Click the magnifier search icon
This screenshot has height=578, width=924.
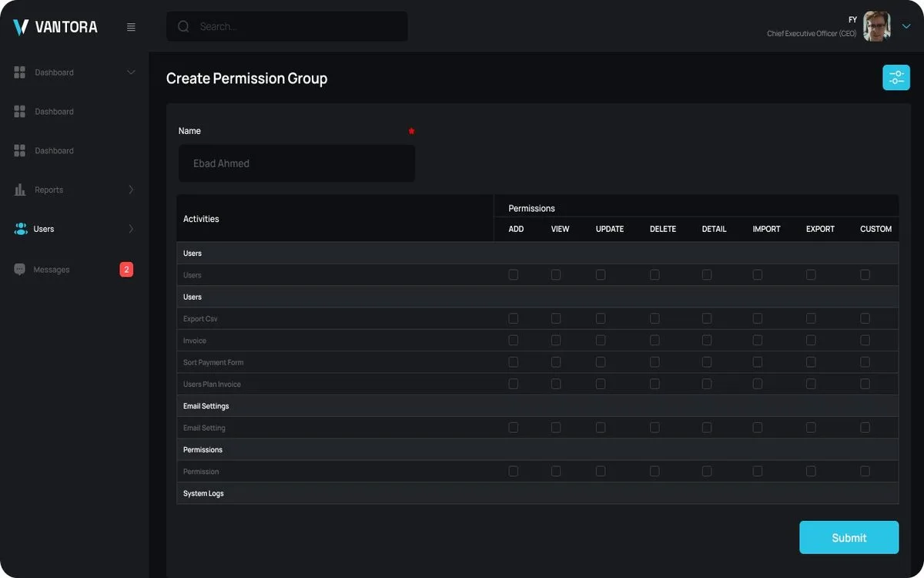tap(183, 26)
